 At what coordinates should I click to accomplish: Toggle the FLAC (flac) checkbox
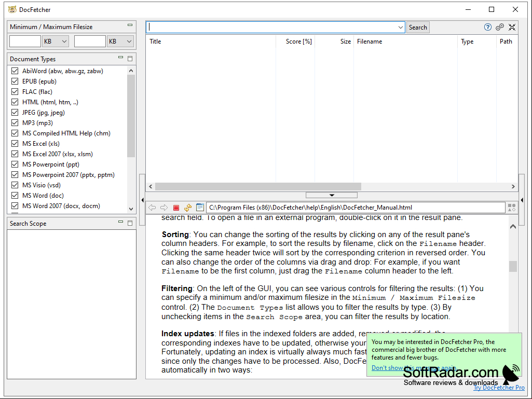click(15, 92)
